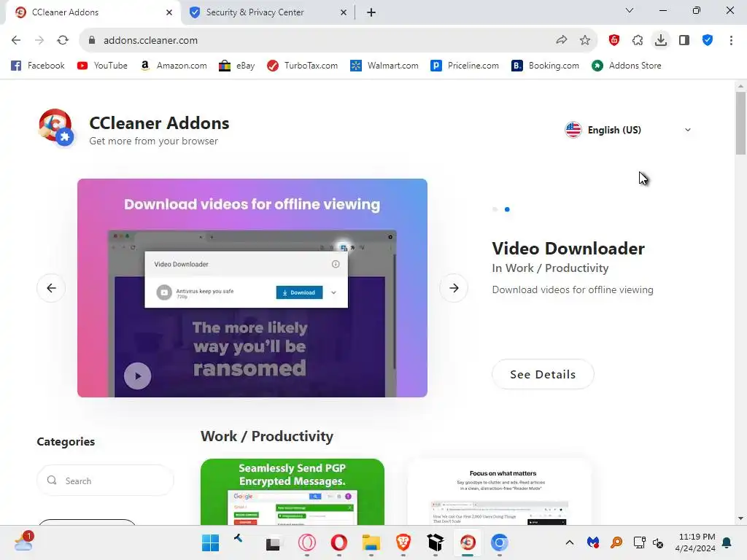Open the Video Downloader banner image
This screenshot has height=560, width=747.
252,287
